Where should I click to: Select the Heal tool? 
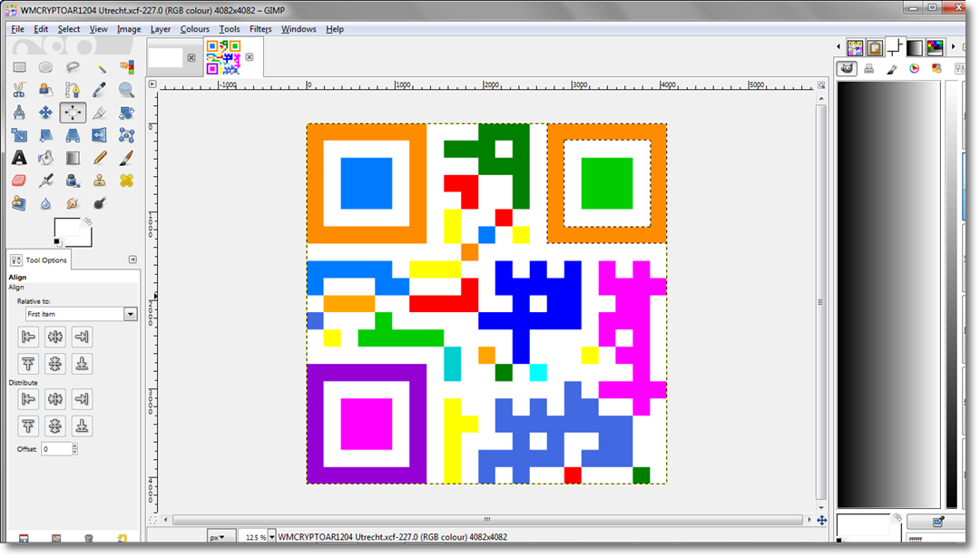(126, 181)
